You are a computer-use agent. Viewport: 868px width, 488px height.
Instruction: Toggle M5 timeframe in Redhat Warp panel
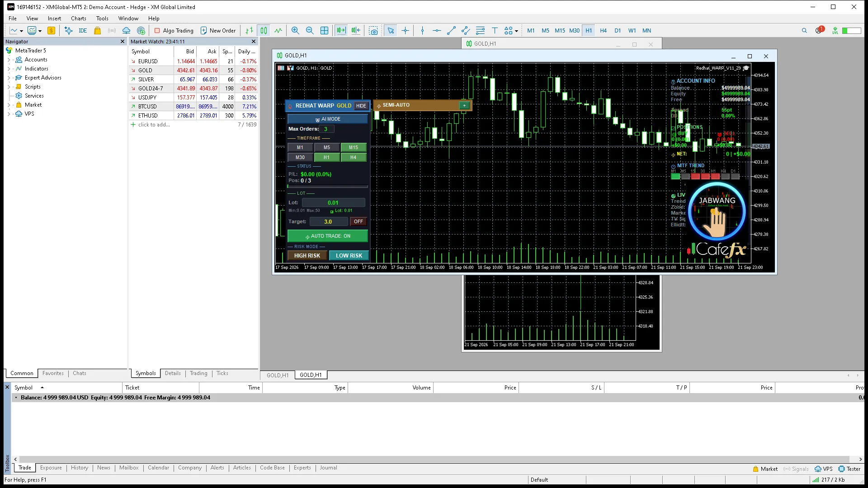(x=327, y=147)
